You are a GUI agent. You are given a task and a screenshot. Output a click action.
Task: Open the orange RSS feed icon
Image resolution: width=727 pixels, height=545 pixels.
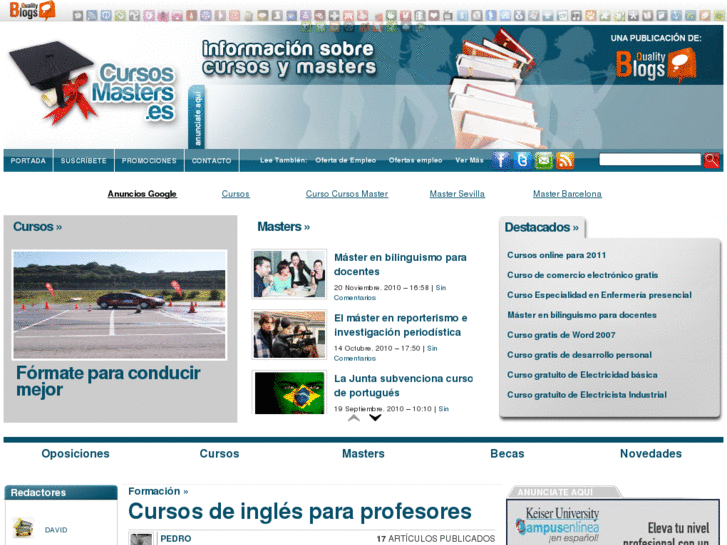click(565, 160)
